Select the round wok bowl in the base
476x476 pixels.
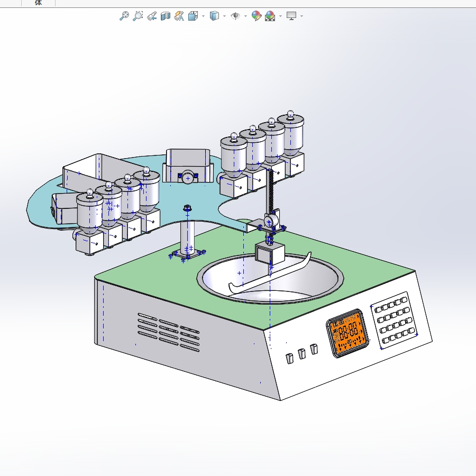tap(270, 279)
